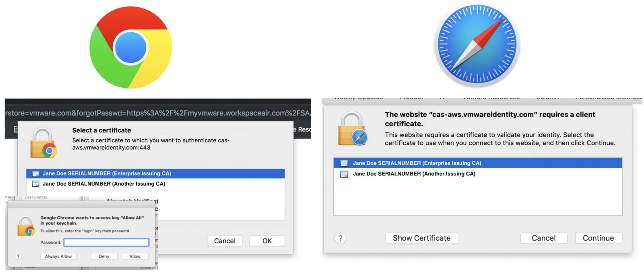Click the padlock icon in Chrome certificate dialog
Viewport: 644px width, 272px height.
43,143
